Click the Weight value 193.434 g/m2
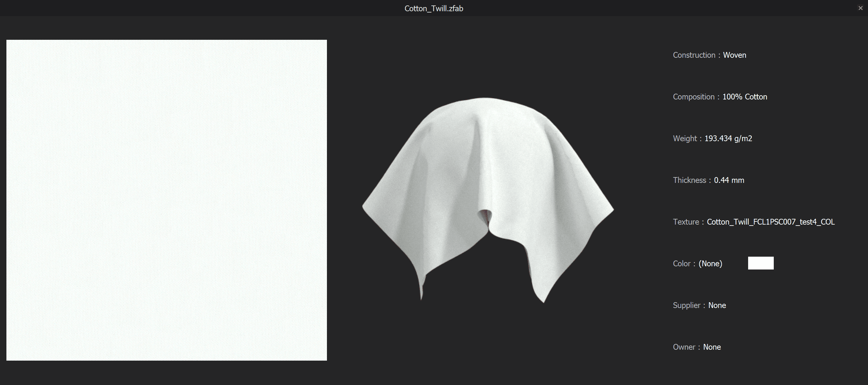Image resolution: width=868 pixels, height=385 pixels. click(728, 139)
